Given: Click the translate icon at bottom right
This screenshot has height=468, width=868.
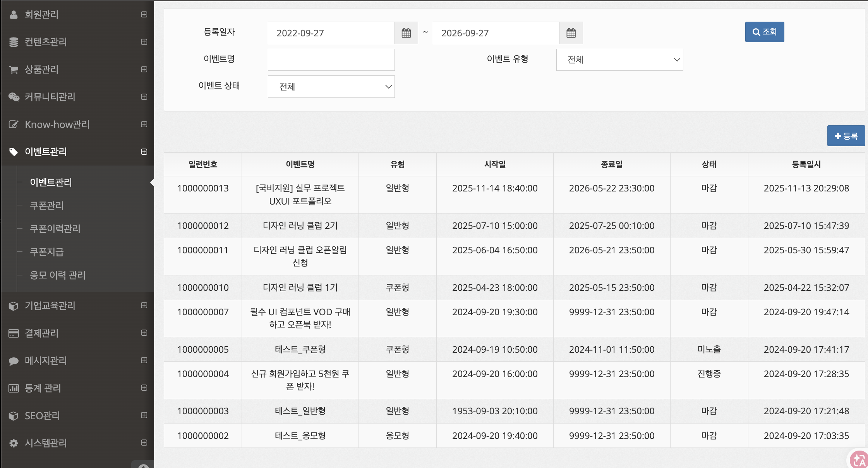Looking at the screenshot, I should coord(859,459).
